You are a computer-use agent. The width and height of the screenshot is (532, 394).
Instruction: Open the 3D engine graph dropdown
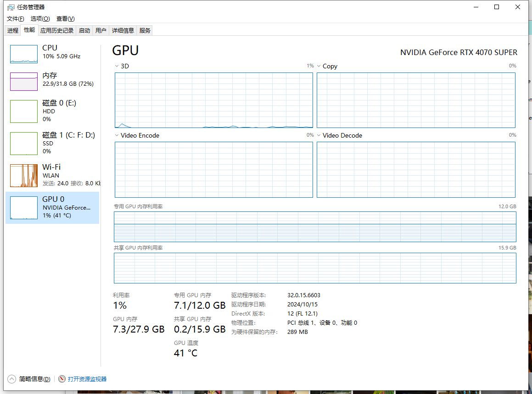point(117,66)
